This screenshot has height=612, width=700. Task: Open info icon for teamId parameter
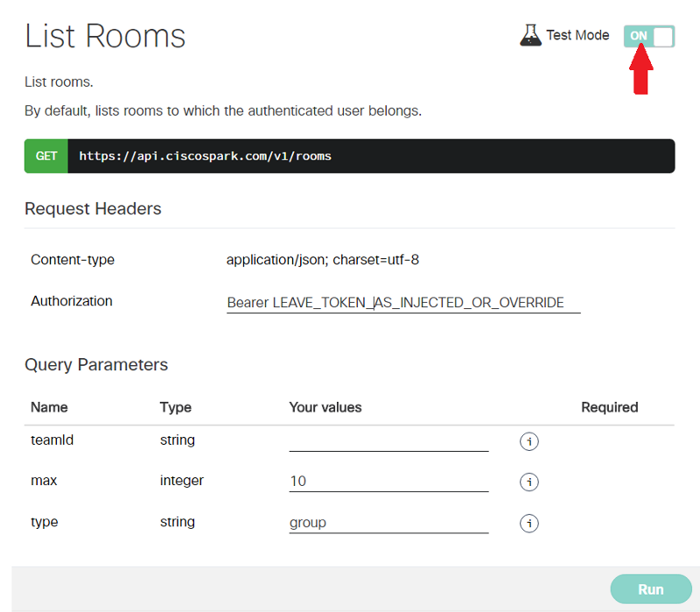coord(529,442)
